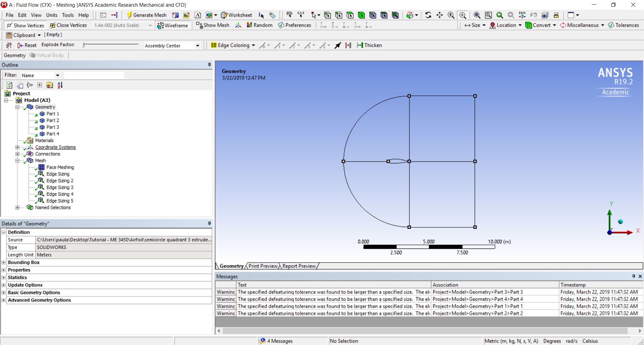Toggle Wireframe display mode
Viewport: 644px width, 345px height.
tap(172, 25)
